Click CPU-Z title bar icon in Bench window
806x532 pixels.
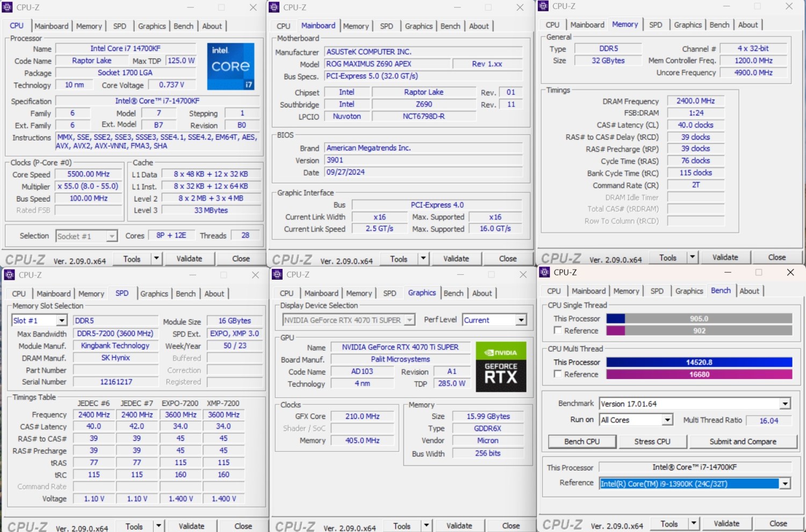tap(544, 272)
